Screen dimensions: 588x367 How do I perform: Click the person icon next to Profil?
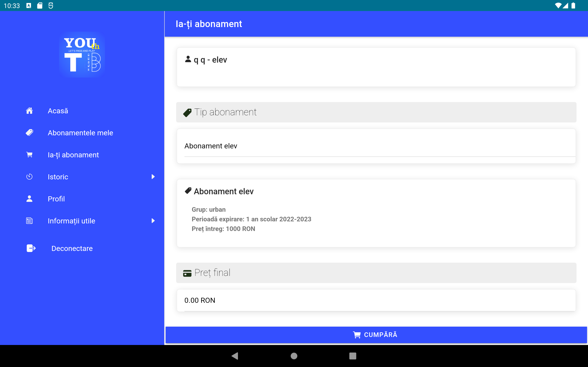pyautogui.click(x=29, y=199)
